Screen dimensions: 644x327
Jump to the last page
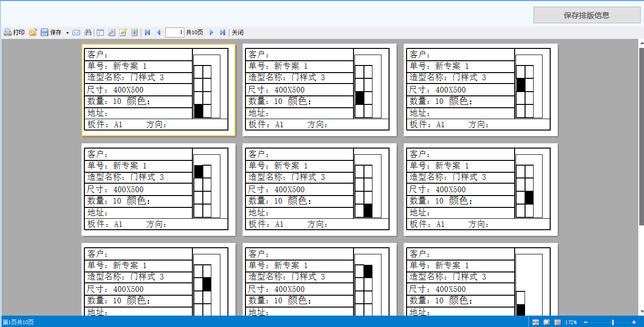[x=223, y=32]
